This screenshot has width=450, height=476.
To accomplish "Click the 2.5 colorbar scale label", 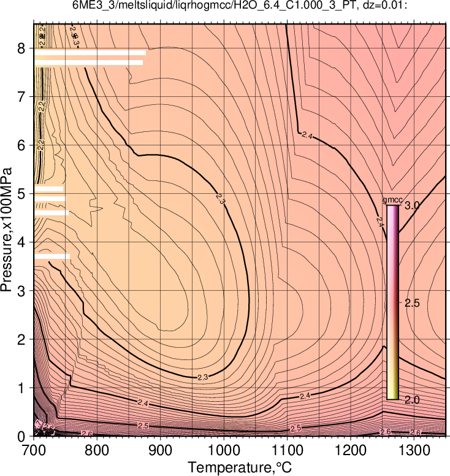I will 412,302.
